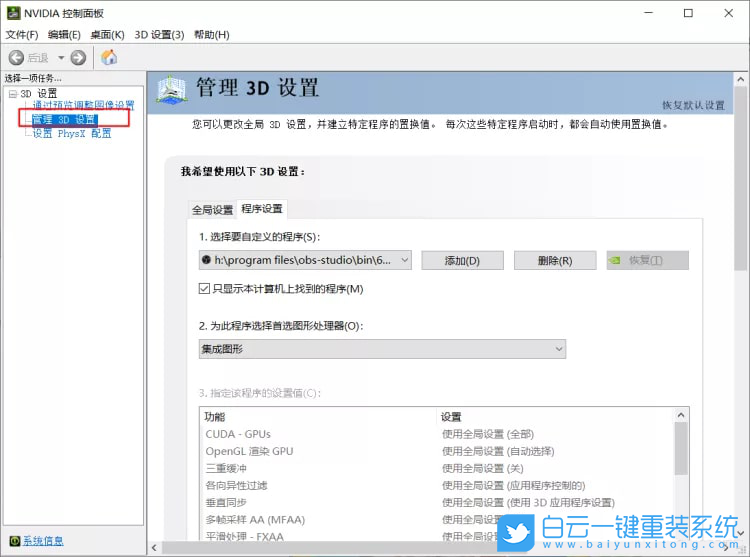Open the 系统信息 link
Image resolution: width=750 pixels, height=557 pixels.
[43, 541]
